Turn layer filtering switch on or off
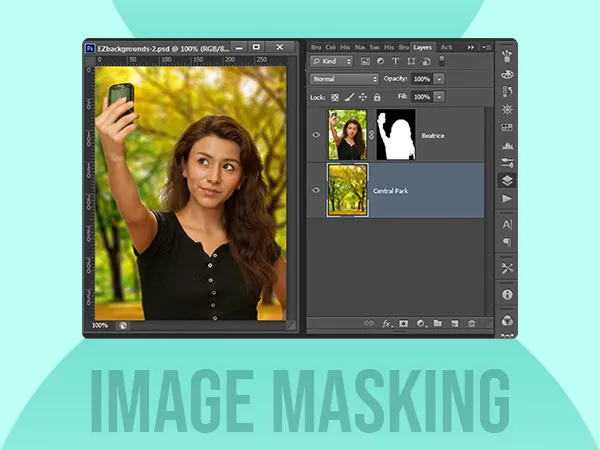 442,60
